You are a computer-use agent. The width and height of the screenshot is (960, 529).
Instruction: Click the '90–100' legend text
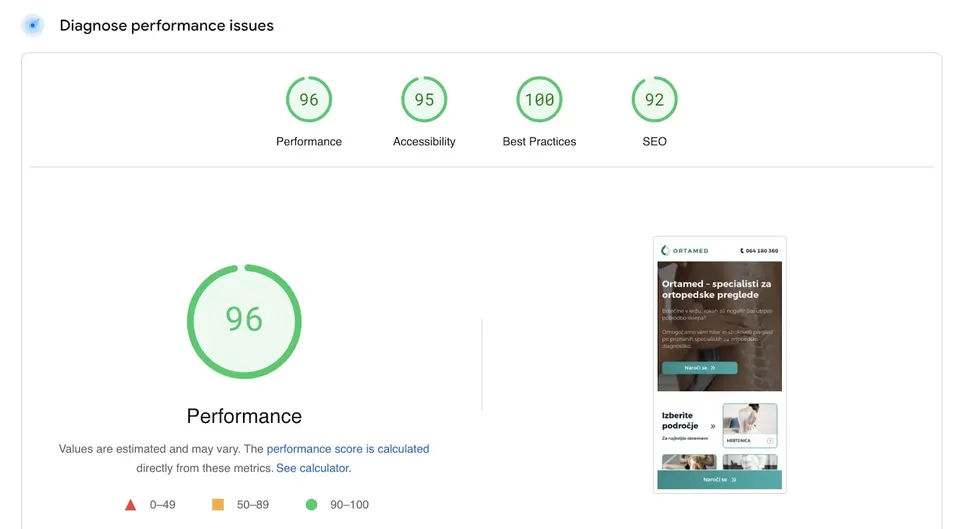(x=350, y=505)
